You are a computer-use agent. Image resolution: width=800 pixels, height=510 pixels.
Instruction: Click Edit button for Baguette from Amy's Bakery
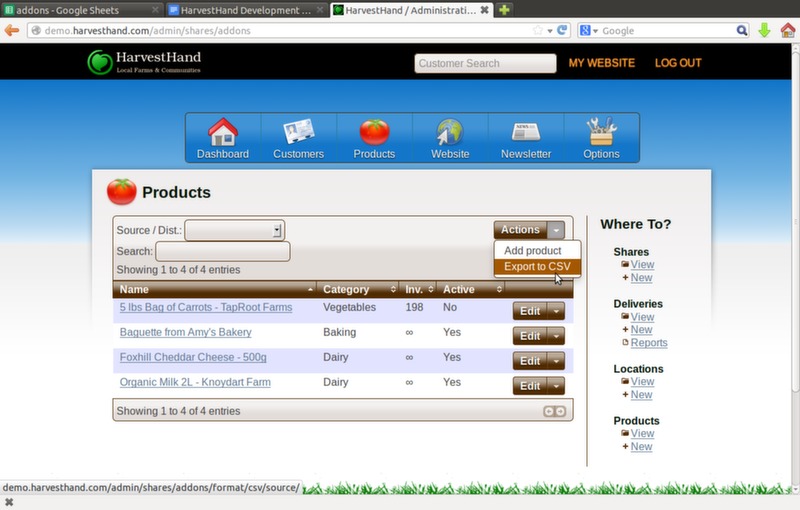(x=529, y=336)
